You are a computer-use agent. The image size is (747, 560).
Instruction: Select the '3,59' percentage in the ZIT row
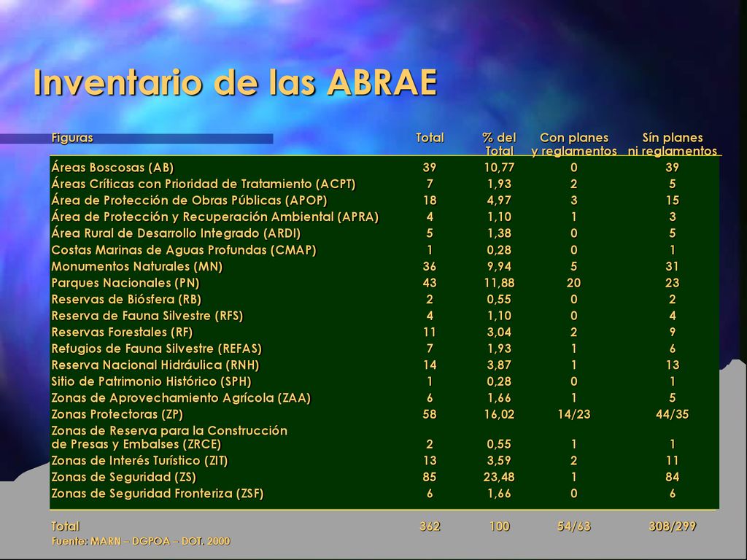[x=499, y=461]
